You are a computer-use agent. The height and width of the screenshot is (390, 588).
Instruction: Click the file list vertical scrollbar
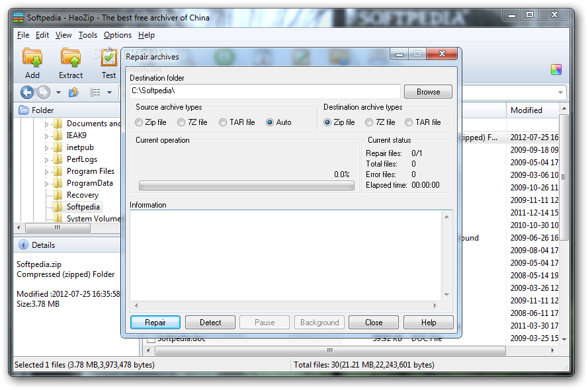click(564, 177)
